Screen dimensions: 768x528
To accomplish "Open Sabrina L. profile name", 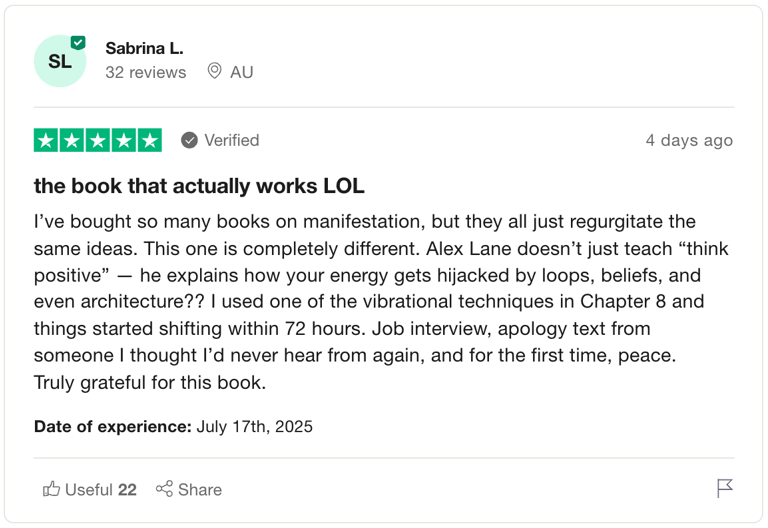I will tap(144, 48).
